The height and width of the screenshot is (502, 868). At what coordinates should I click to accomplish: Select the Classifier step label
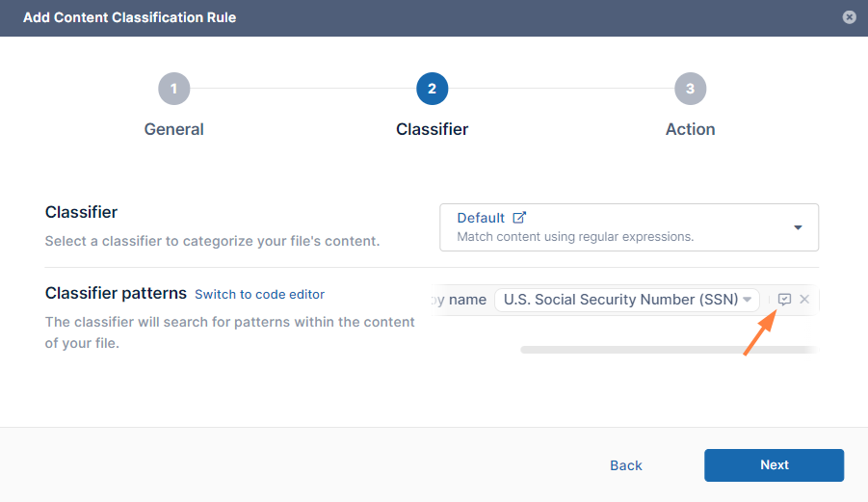(432, 129)
